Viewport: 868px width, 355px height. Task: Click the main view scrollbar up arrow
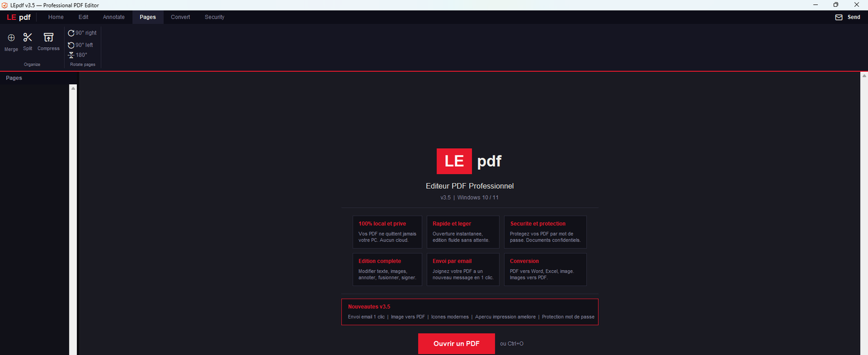864,76
